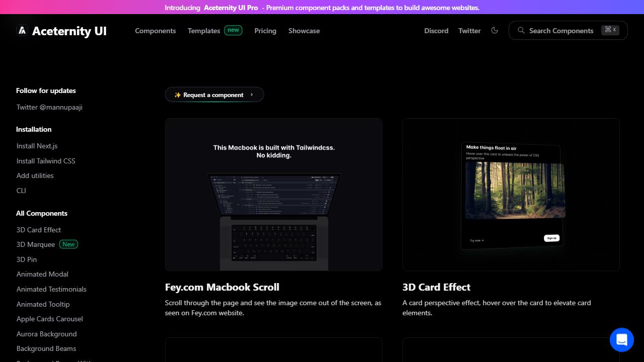
Task: Click the Request a component button
Action: pos(214,95)
